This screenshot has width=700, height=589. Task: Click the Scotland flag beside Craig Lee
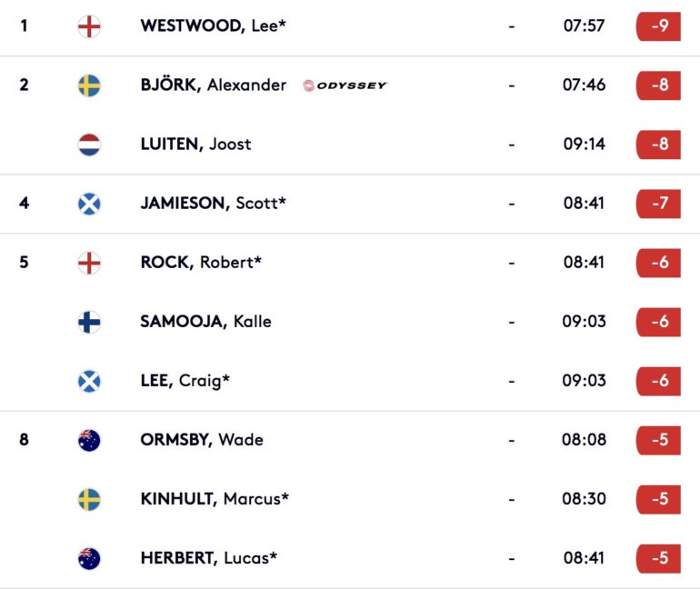tap(89, 381)
